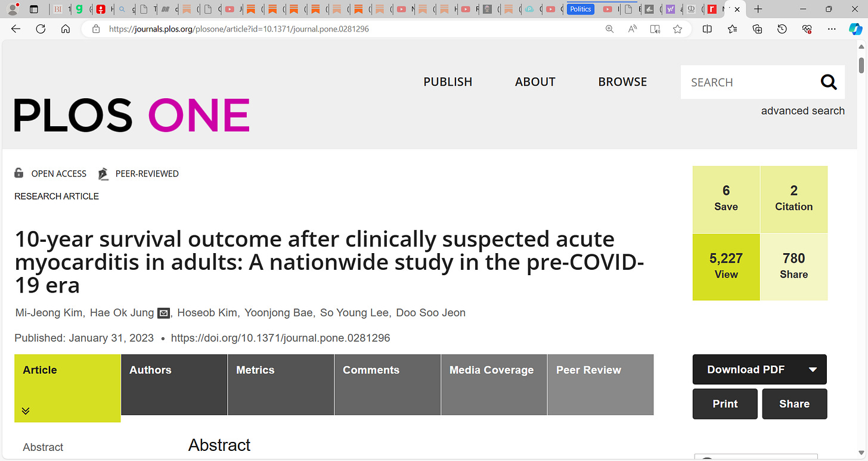Open author Yoonjong Bae details

(279, 313)
